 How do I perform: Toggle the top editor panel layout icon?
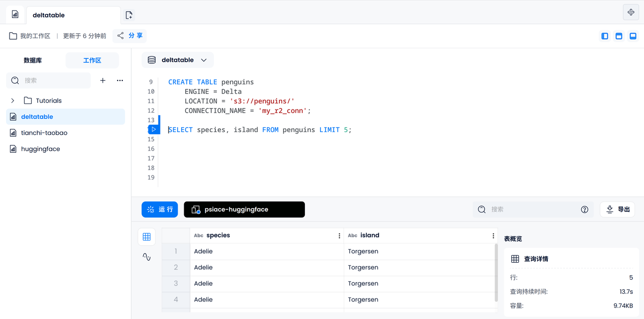click(x=619, y=36)
